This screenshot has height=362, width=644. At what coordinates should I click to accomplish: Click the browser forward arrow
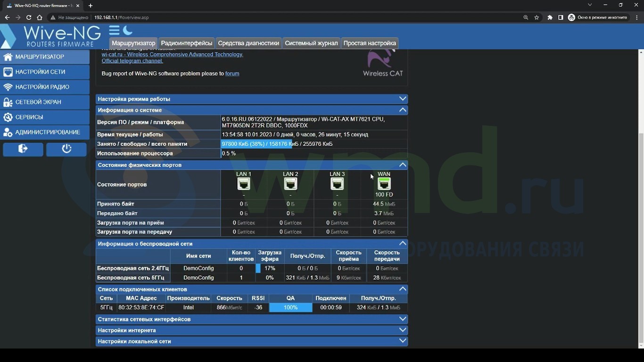pyautogui.click(x=18, y=17)
